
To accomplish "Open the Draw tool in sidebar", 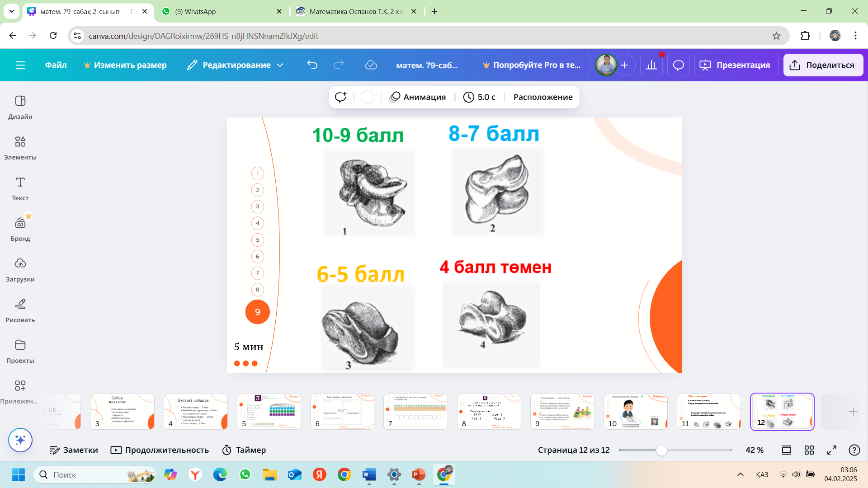I will [x=20, y=310].
